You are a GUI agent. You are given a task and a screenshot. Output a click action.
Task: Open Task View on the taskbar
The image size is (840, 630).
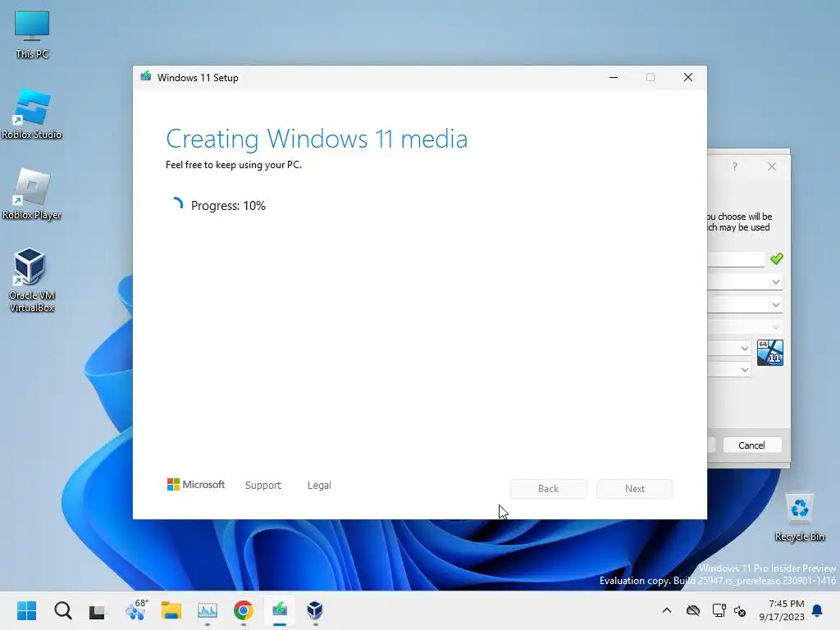[97, 610]
